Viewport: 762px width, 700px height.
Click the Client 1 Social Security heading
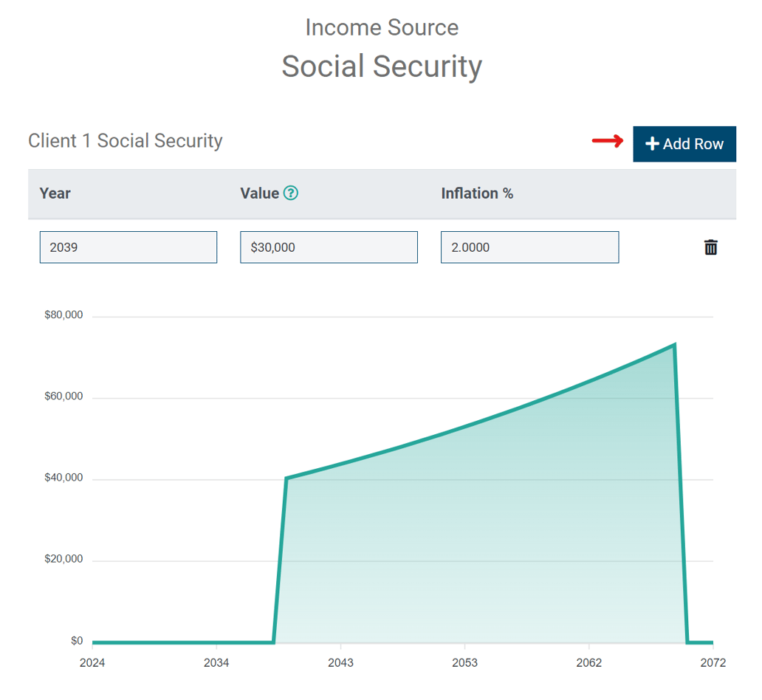[126, 141]
